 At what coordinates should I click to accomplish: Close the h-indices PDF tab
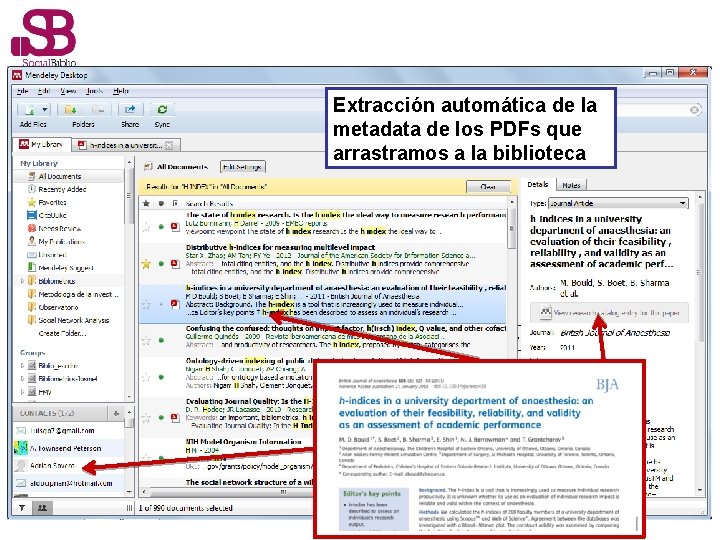(169, 146)
